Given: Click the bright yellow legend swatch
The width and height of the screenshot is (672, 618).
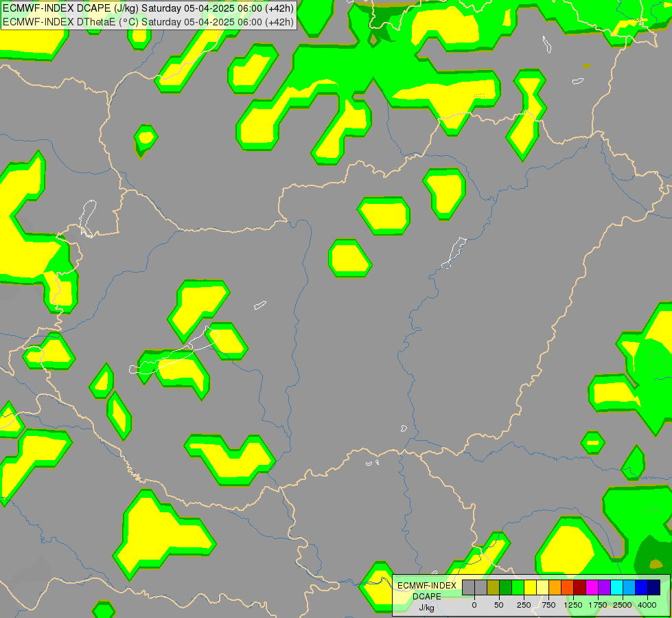Looking at the screenshot, I should pos(531,588).
